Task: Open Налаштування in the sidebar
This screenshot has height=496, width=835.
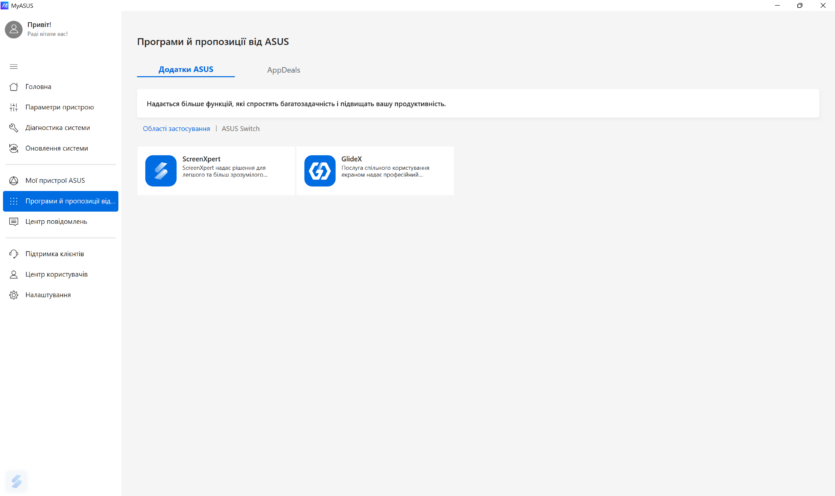Action: click(x=61, y=295)
